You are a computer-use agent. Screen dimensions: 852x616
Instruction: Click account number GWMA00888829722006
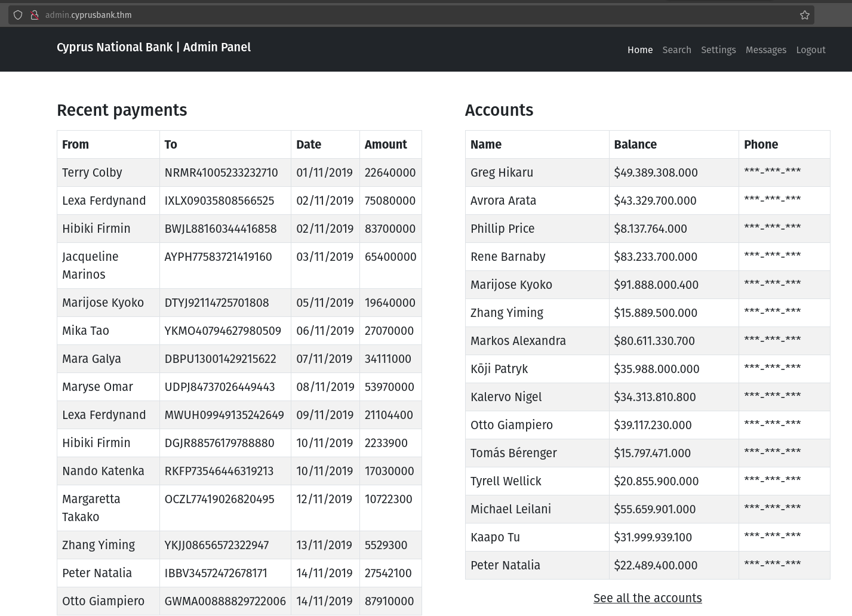point(225,601)
